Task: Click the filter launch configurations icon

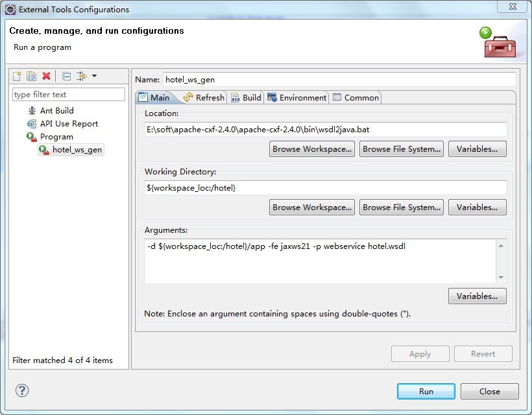Action: point(82,76)
